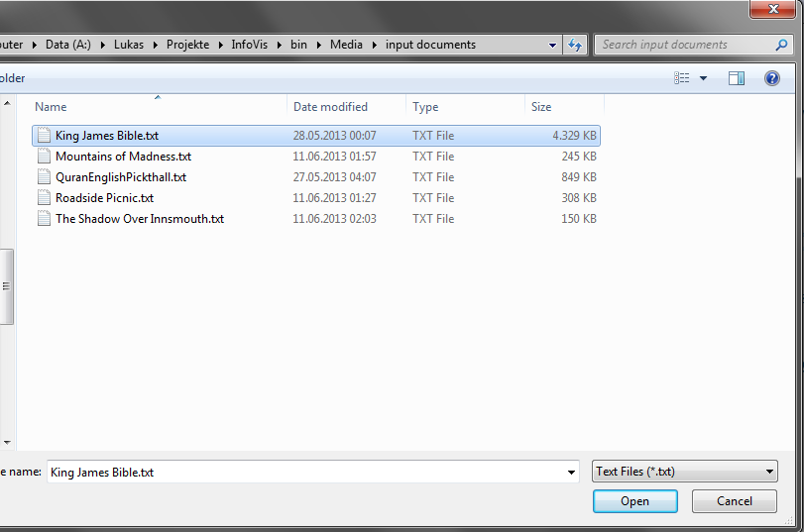This screenshot has height=532, width=804.
Task: Open the Change your view icon
Action: 681,78
